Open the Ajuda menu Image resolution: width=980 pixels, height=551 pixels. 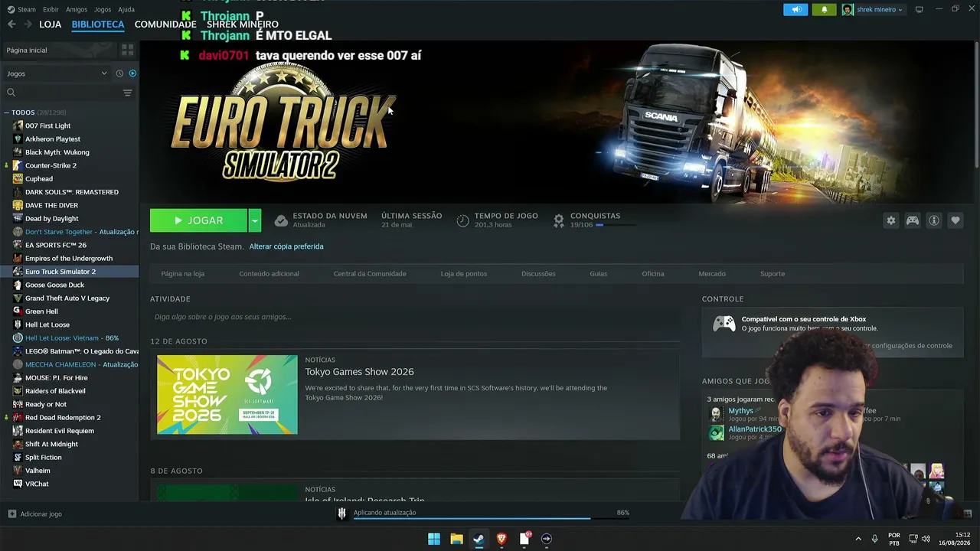(126, 9)
